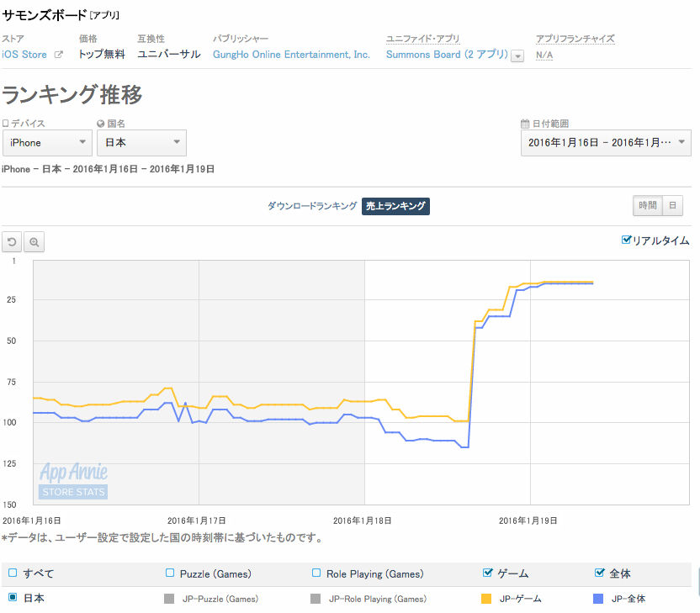Uncheck the ゲーム checkbox
700x613 pixels.
487,573
